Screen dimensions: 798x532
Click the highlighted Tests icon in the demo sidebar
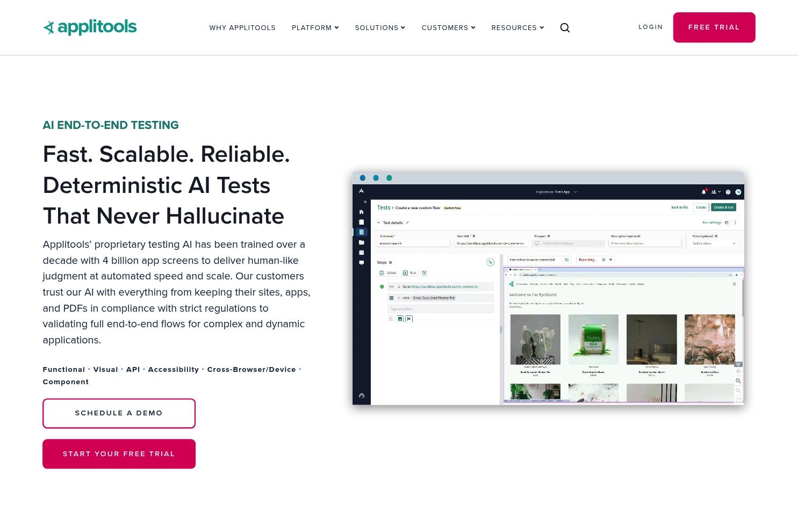pyautogui.click(x=361, y=232)
